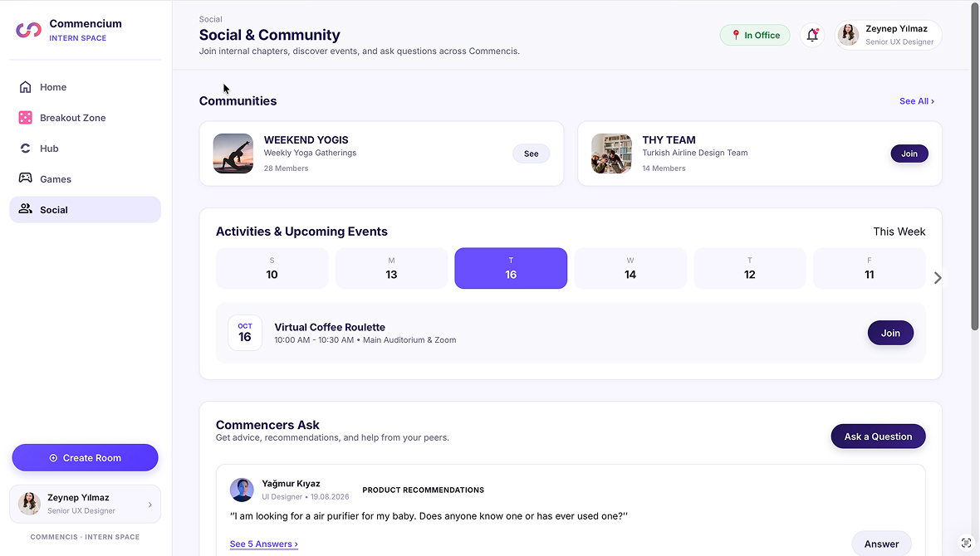This screenshot has width=980, height=556.
Task: Expand Zeynep Yılmaz profile card chevron in sidebar
Action: pyautogui.click(x=150, y=505)
